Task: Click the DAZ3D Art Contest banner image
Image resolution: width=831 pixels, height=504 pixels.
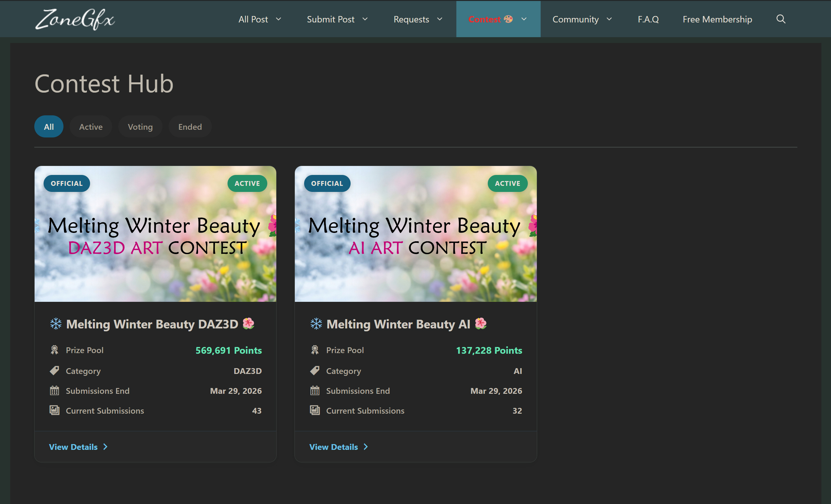Action: 155,234
